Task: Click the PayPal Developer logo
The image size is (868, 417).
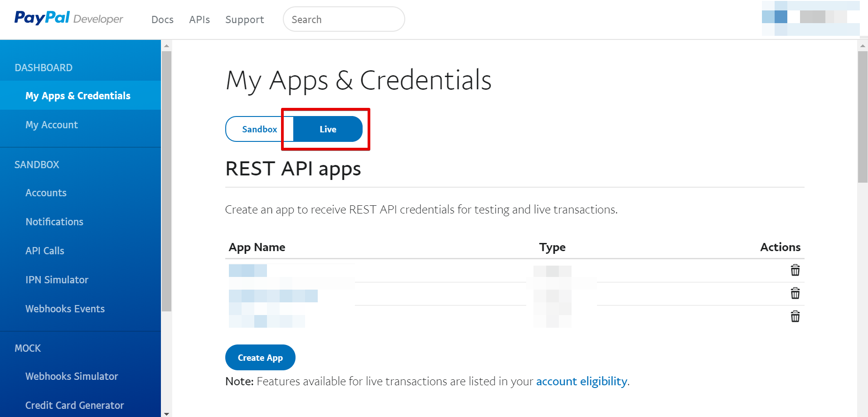Action: coord(68,18)
